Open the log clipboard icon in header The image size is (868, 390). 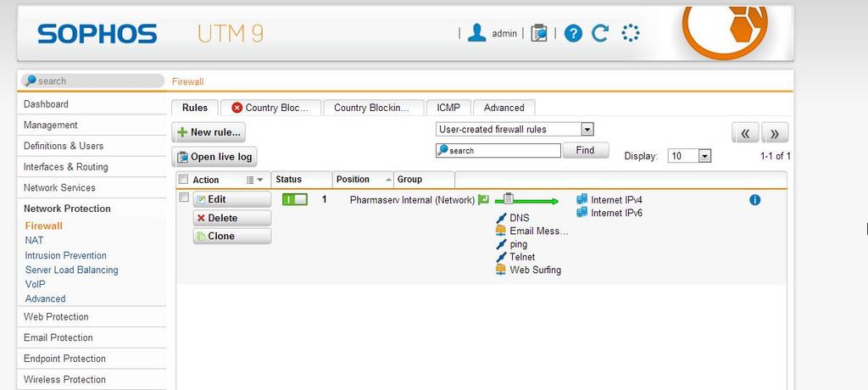[x=538, y=33]
